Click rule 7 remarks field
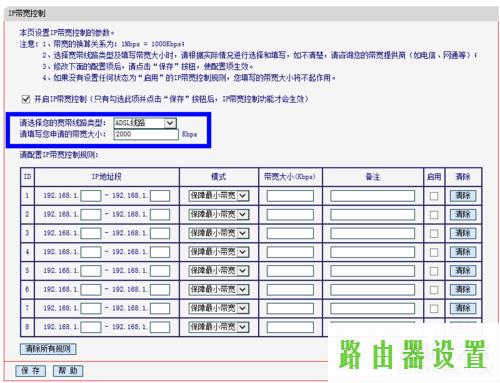Viewport: 500px width, 383px height. pyautogui.click(x=373, y=308)
